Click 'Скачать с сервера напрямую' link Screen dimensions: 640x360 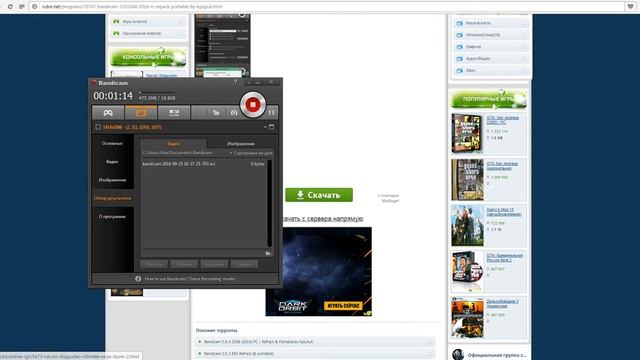point(322,219)
